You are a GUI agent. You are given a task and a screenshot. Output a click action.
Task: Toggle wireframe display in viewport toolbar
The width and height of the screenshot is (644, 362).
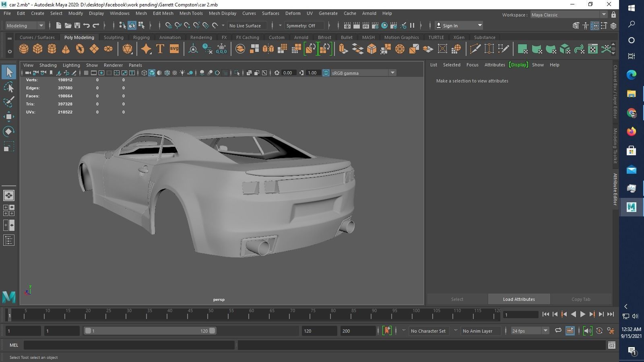[144, 73]
